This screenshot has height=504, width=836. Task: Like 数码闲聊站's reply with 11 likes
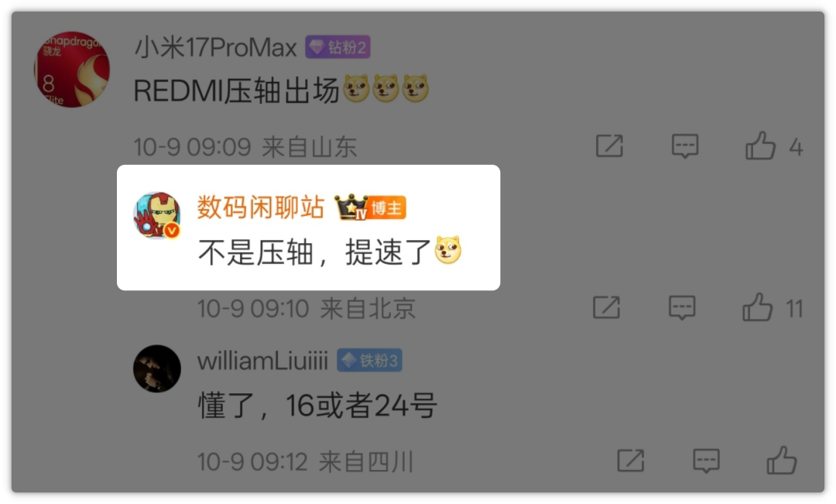point(757,307)
